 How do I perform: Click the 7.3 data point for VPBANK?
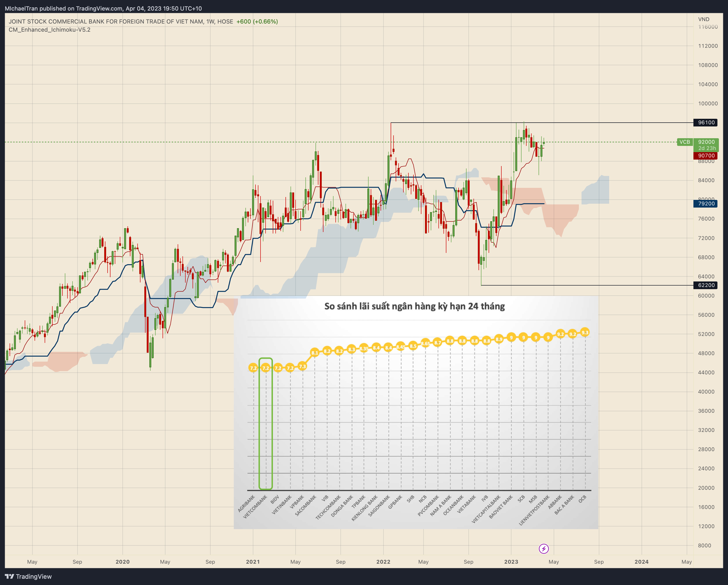click(303, 366)
